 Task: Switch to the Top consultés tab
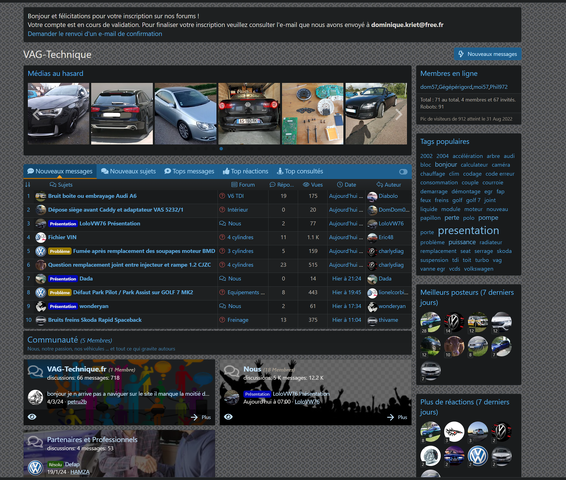click(x=300, y=171)
